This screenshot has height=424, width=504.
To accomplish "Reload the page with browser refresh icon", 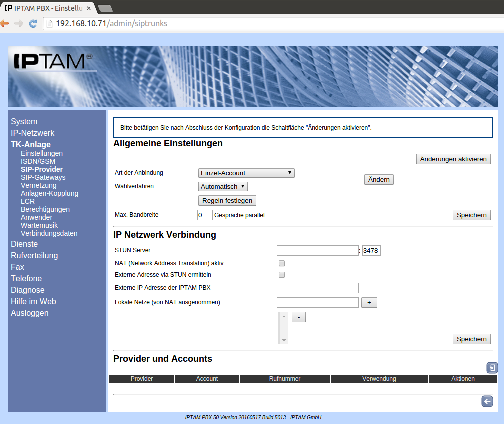I will pos(33,23).
